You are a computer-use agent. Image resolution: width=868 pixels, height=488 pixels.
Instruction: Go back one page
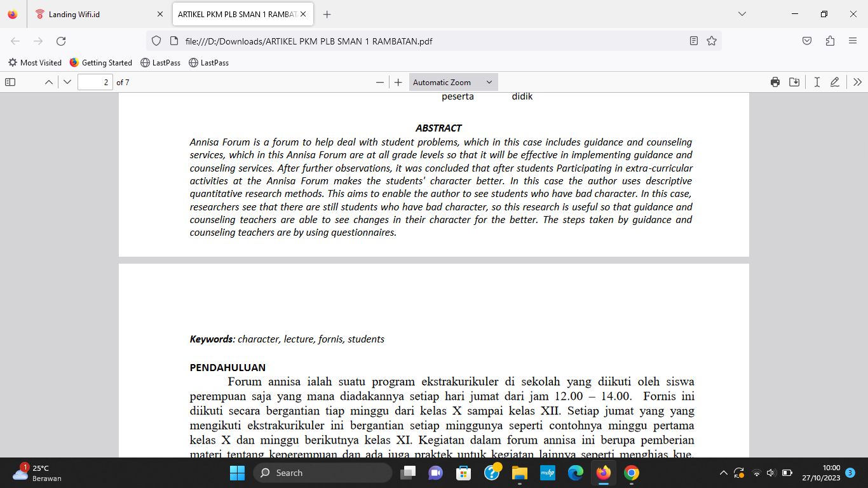(x=15, y=41)
